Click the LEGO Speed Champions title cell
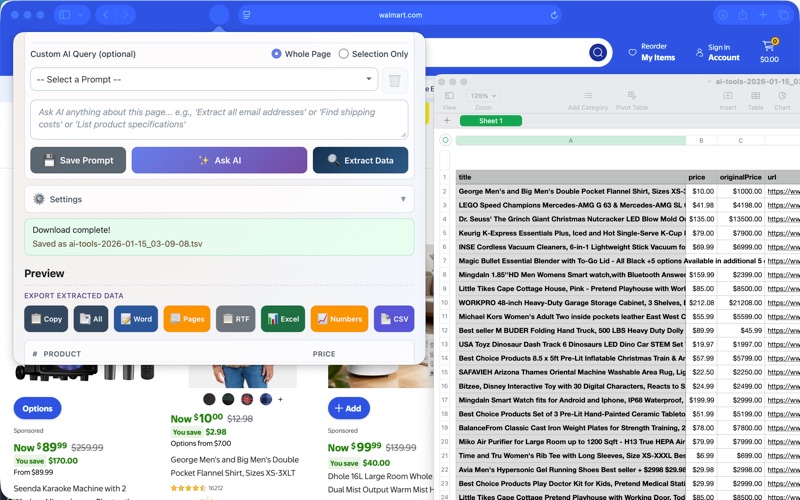Viewport: 800px width, 500px height. (x=570, y=205)
